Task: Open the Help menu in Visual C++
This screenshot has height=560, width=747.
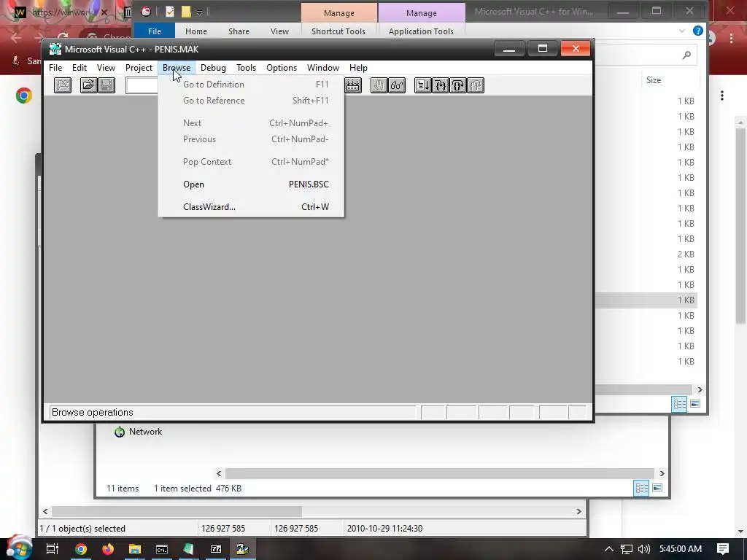Action: coord(358,68)
